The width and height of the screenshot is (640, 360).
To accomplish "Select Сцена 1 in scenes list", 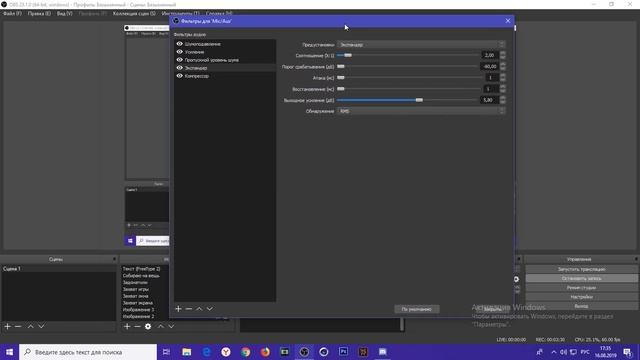I will tap(59, 269).
